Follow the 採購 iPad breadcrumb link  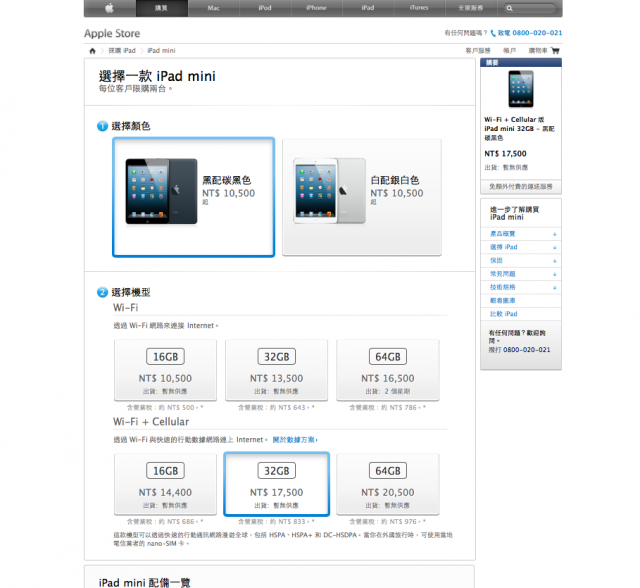pos(122,51)
